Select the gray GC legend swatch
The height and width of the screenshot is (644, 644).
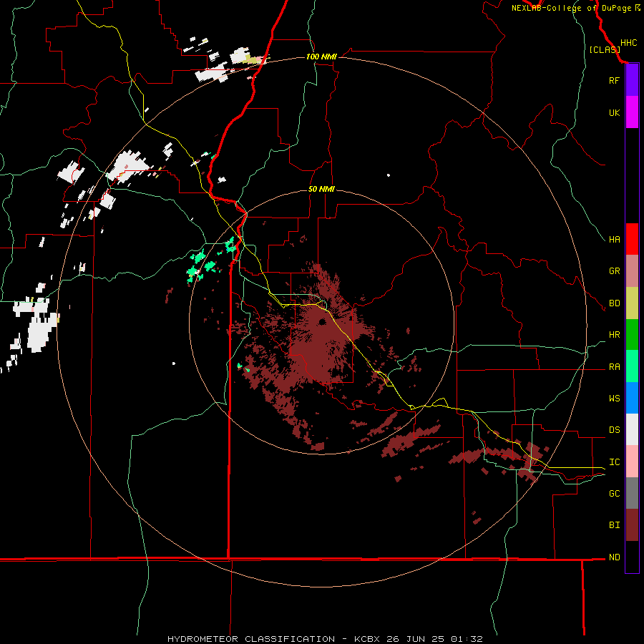pos(632,493)
